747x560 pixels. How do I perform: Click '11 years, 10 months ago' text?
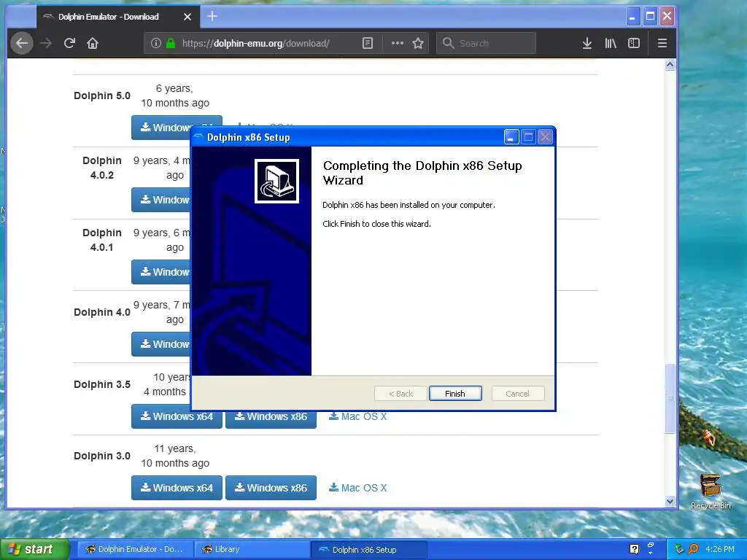(x=175, y=456)
